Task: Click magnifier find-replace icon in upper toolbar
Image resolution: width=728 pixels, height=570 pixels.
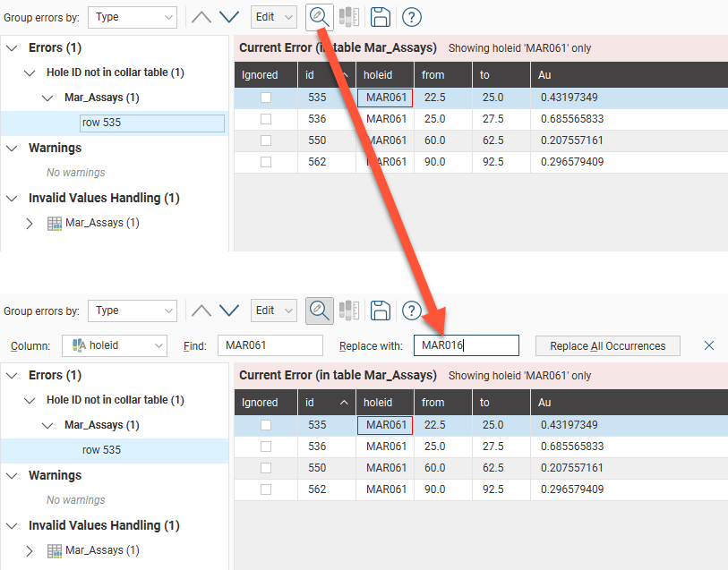Action: click(318, 17)
